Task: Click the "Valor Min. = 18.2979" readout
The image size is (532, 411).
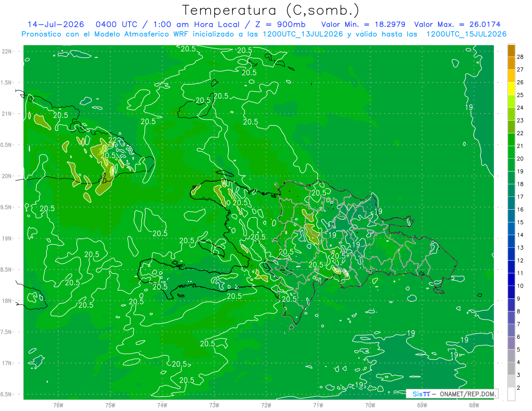Action: click(363, 24)
